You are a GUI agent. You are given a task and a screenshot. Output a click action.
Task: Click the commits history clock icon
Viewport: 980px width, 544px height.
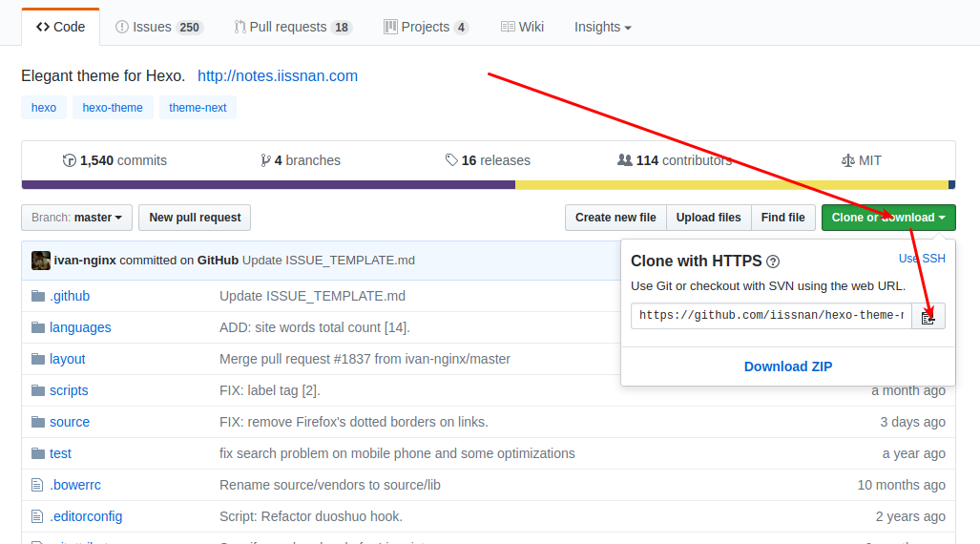70,160
